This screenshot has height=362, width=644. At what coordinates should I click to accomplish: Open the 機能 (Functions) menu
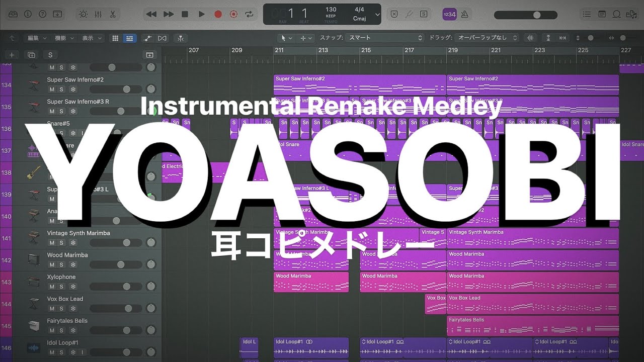(x=64, y=38)
